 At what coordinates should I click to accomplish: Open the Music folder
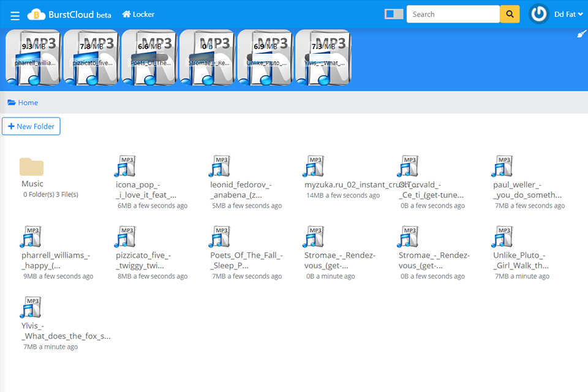click(x=31, y=167)
